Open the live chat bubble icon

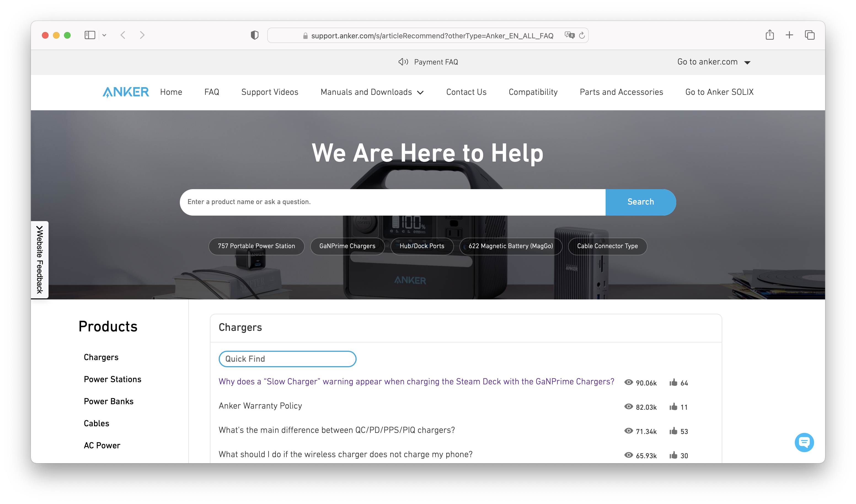tap(804, 442)
